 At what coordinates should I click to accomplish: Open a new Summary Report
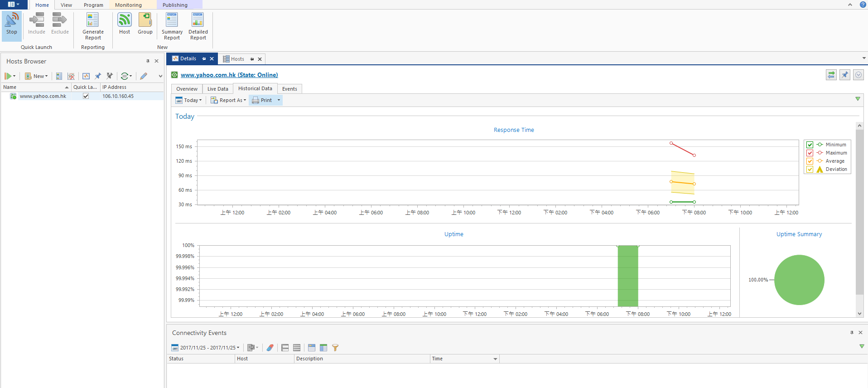(172, 26)
